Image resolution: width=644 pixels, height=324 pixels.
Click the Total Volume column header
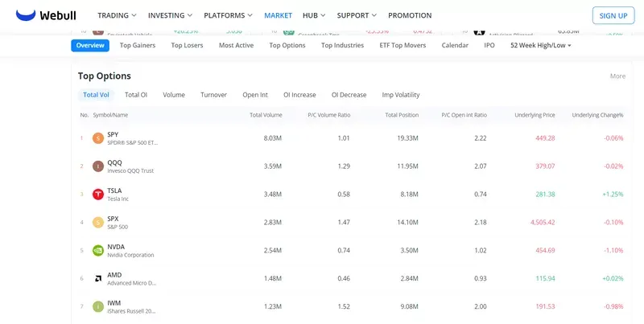click(266, 115)
